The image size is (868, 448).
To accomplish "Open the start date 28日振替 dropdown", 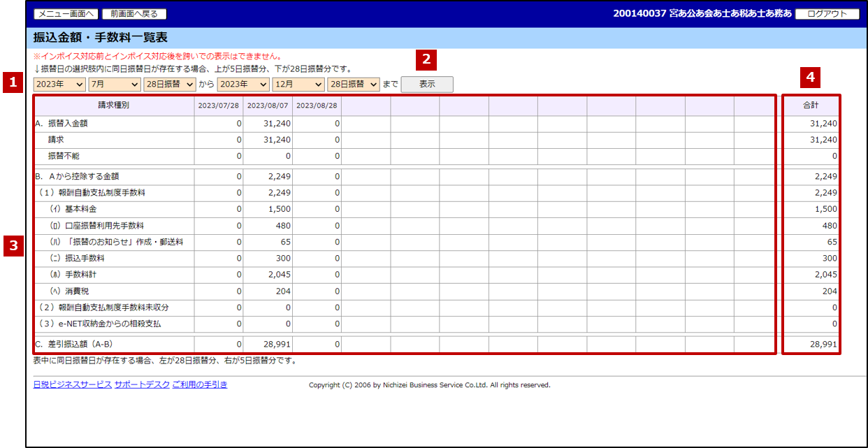I will tap(169, 85).
